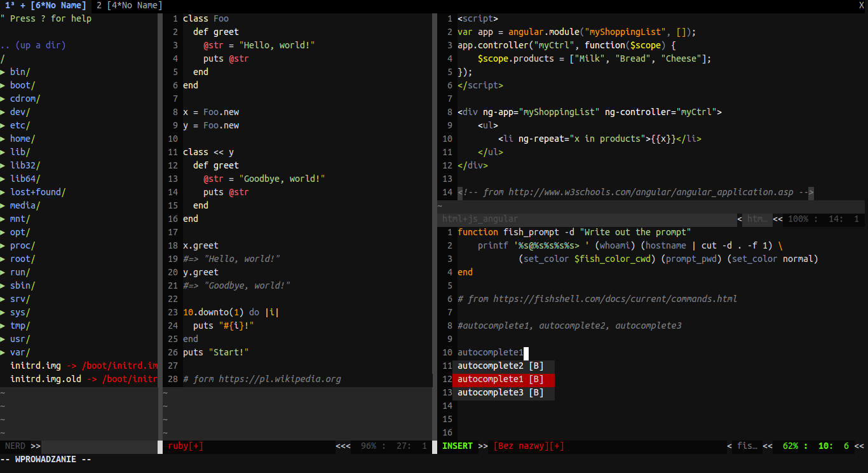Click the 100% position indicator in html status
868x473 pixels.
tap(798, 219)
